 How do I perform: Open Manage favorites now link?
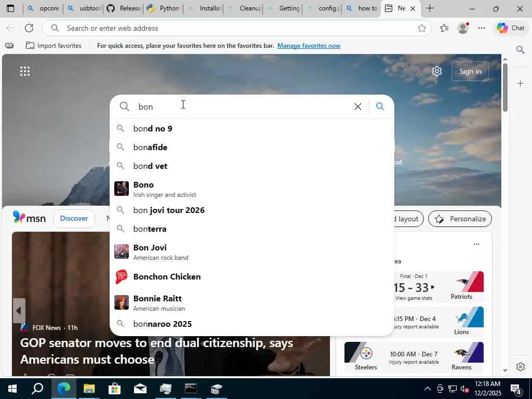point(309,46)
